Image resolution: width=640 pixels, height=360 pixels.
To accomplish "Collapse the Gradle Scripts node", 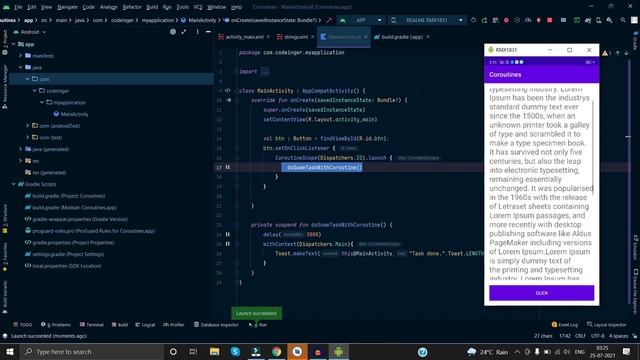I will pyautogui.click(x=14, y=184).
